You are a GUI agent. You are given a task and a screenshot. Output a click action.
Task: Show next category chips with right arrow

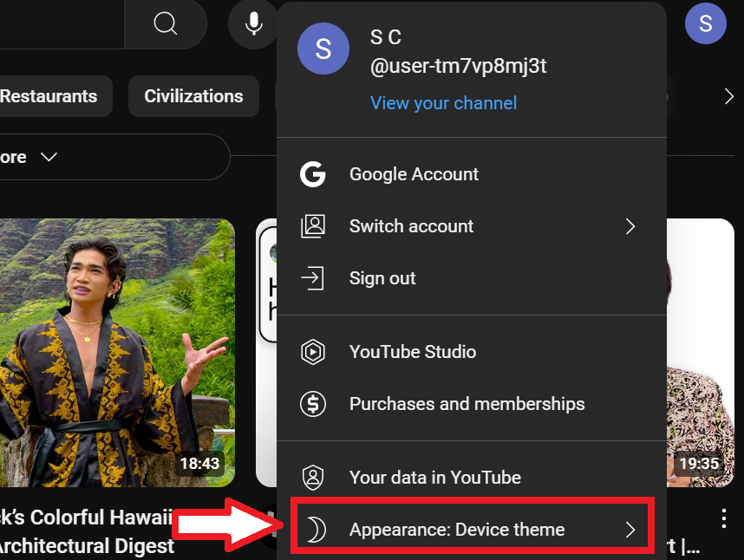729,96
